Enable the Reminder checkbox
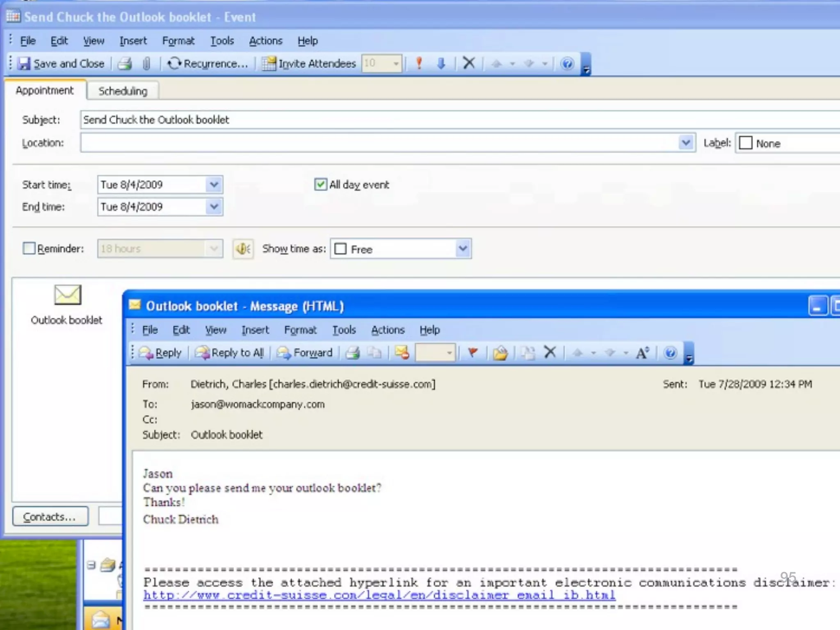Viewport: 840px width, 630px height. click(29, 249)
